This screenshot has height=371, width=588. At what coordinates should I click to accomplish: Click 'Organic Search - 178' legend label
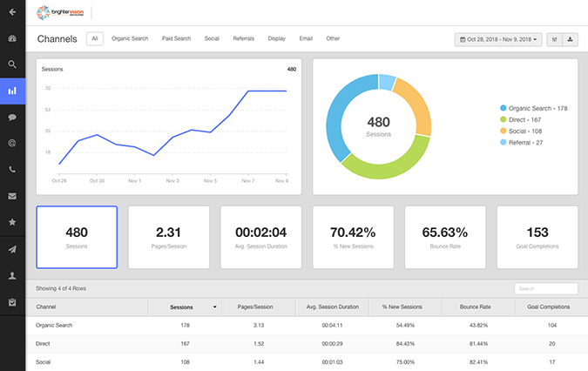538,108
